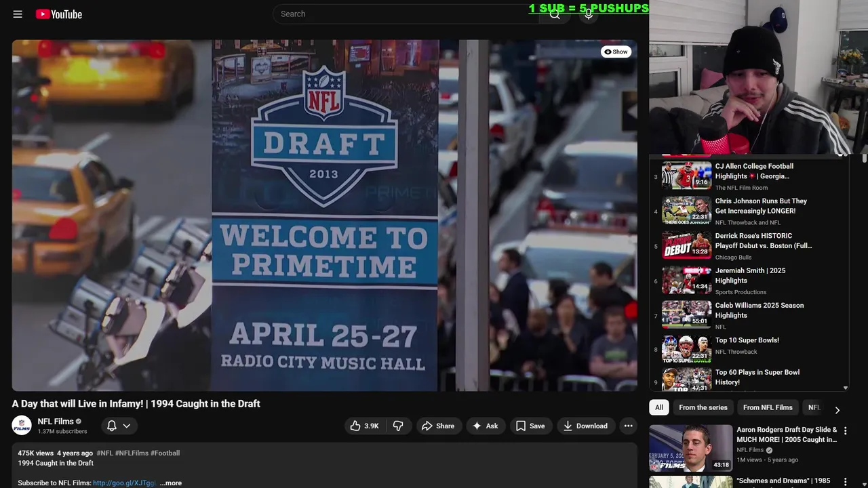Save video to a playlist
Screen dimensions: 868x488
point(530,426)
